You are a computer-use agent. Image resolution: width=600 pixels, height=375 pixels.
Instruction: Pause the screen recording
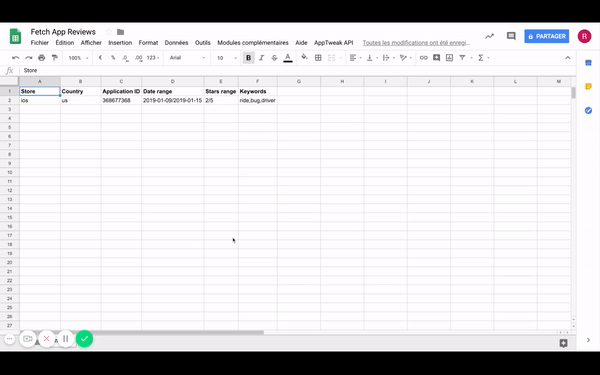pos(65,339)
